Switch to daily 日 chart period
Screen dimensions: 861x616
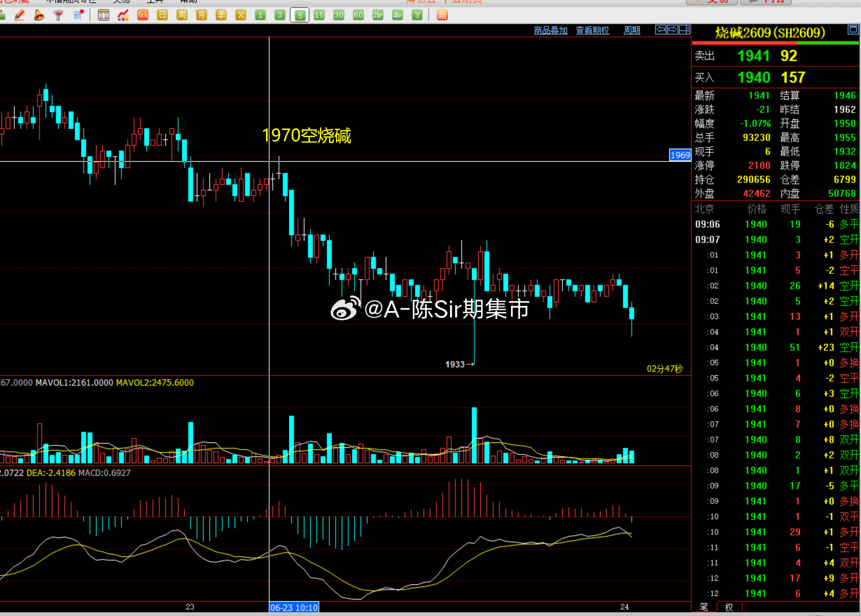[162, 15]
